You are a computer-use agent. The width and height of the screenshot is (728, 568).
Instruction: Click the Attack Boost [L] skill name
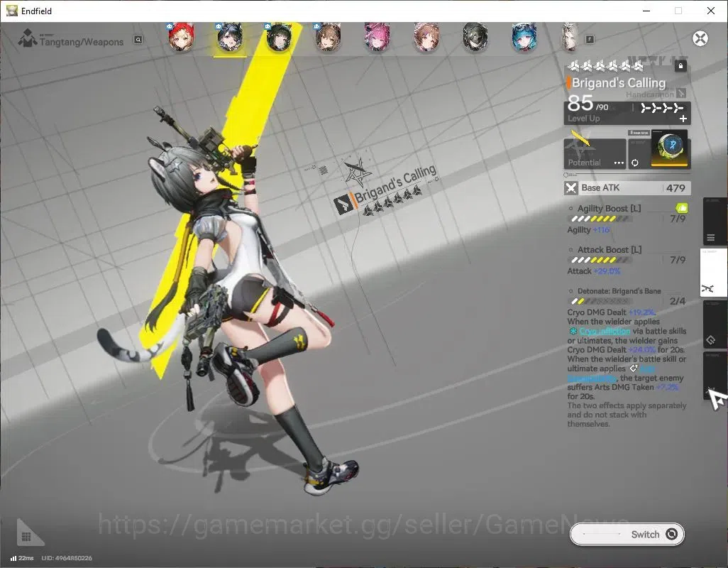609,250
